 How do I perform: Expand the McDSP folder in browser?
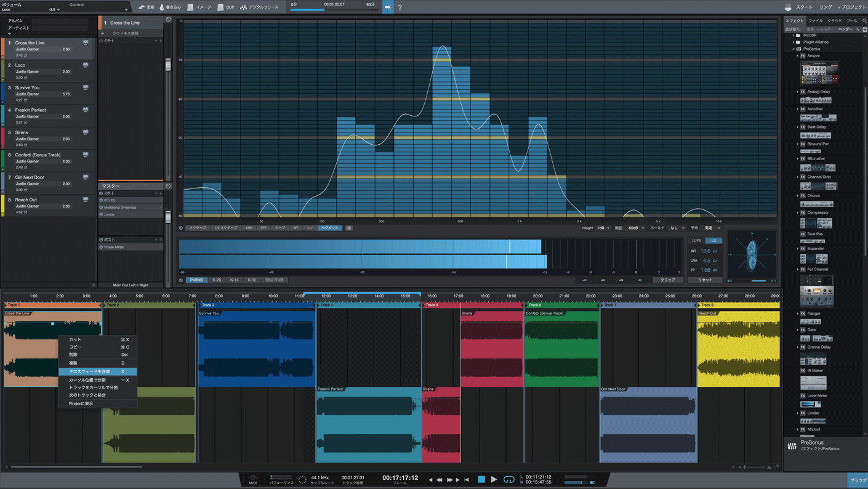[794, 35]
